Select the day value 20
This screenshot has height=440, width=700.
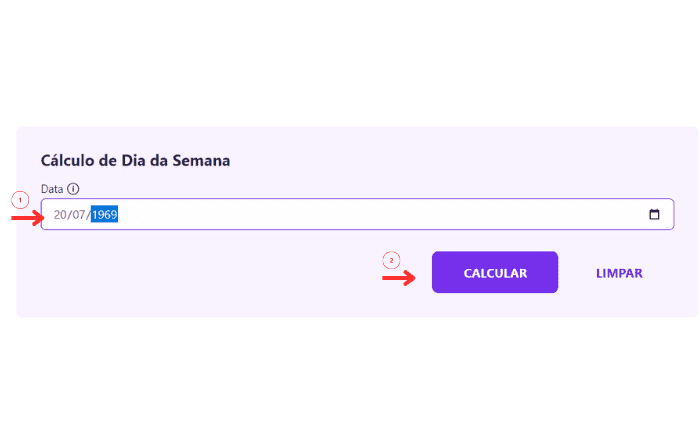pyautogui.click(x=60, y=215)
